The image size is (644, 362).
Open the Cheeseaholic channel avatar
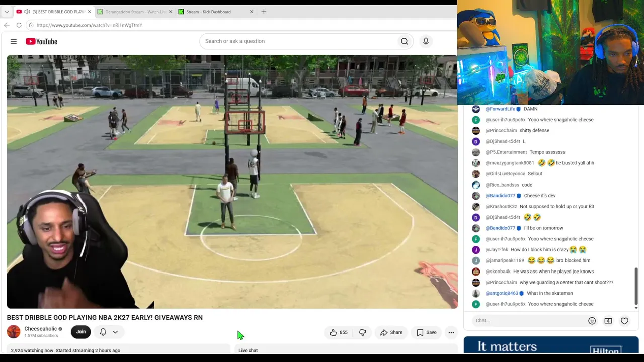pos(14,332)
